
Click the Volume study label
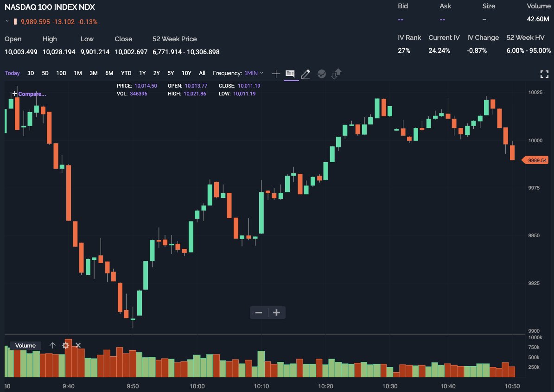[25, 345]
